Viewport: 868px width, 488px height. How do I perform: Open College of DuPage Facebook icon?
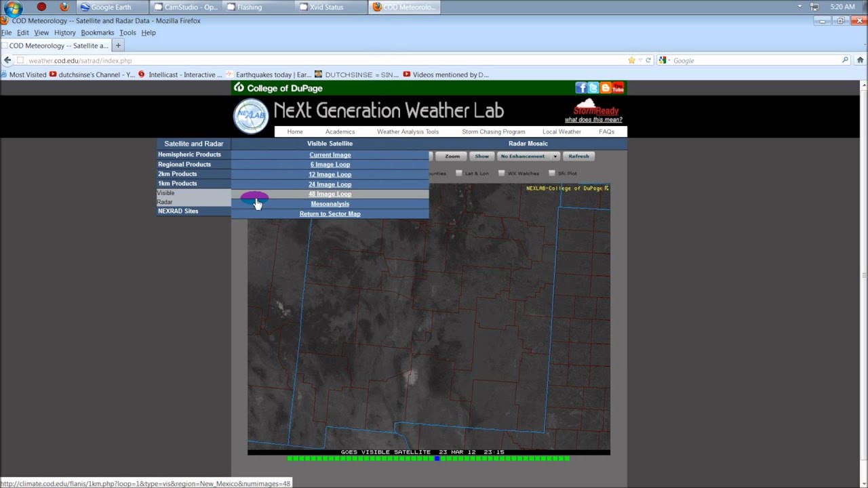(581, 88)
